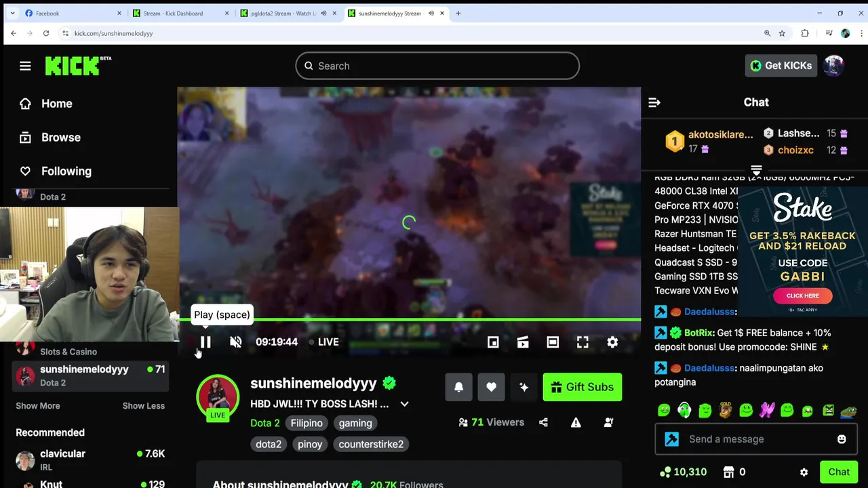Toggle theater mode icon
868x488 pixels.
coord(553,342)
